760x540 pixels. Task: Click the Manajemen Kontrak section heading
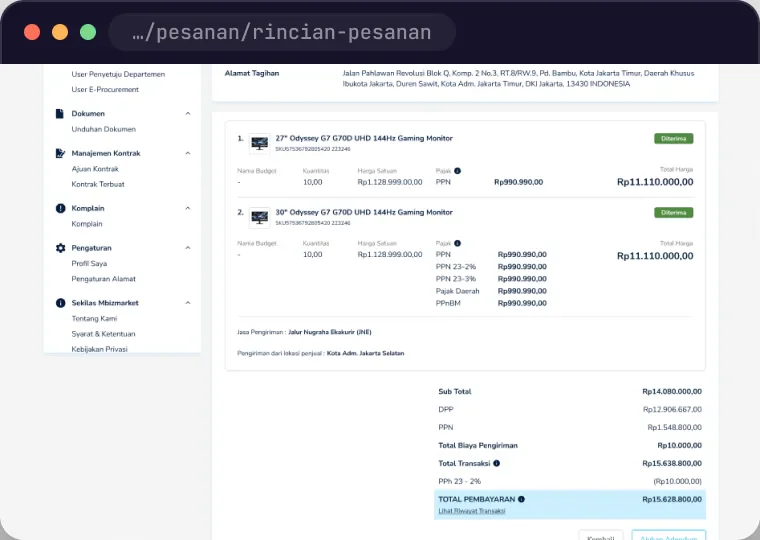tap(106, 153)
